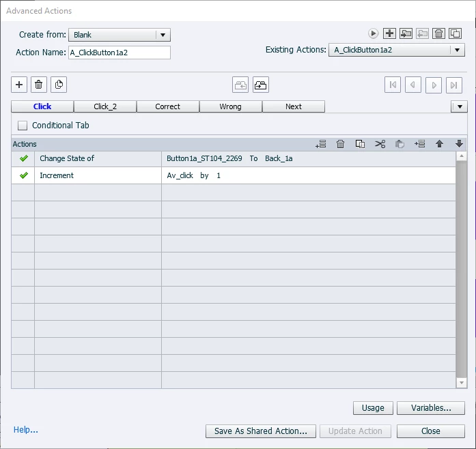Screen dimensions: 476x449
Task: Click the Update Action button
Action: 355,431
